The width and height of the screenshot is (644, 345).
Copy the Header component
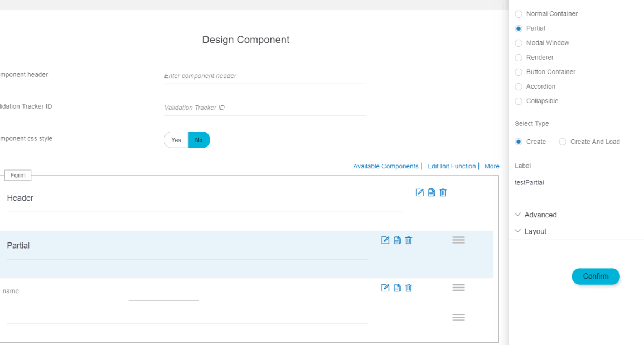[431, 192]
